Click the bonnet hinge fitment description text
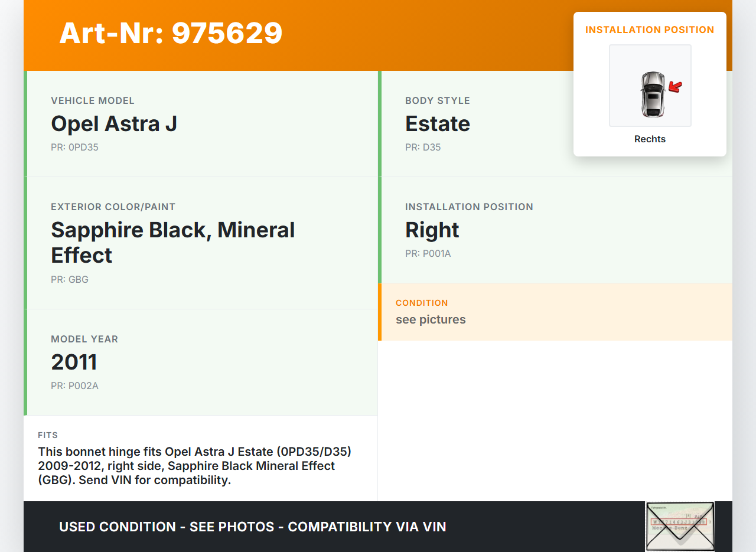Viewport: 756px width, 552px height. point(195,466)
